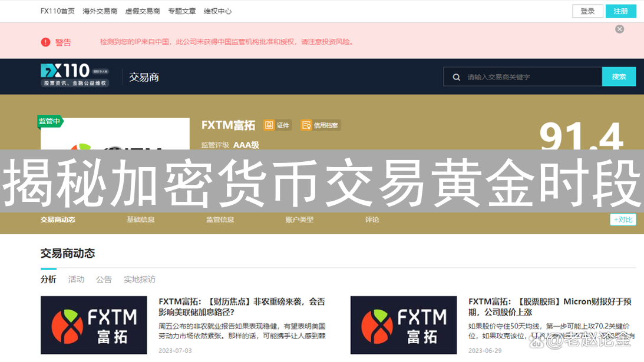Click the date 2023-07-03
The image size is (644, 362).
(x=176, y=350)
